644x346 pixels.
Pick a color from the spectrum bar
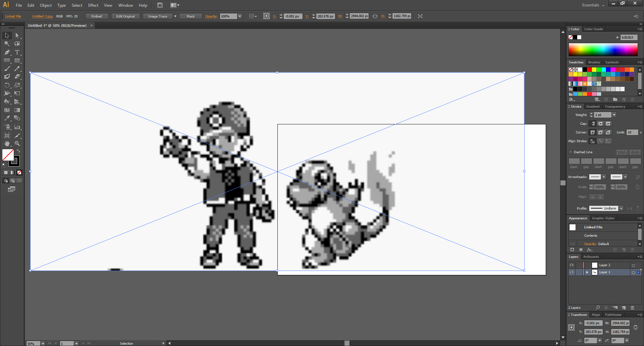(603, 50)
